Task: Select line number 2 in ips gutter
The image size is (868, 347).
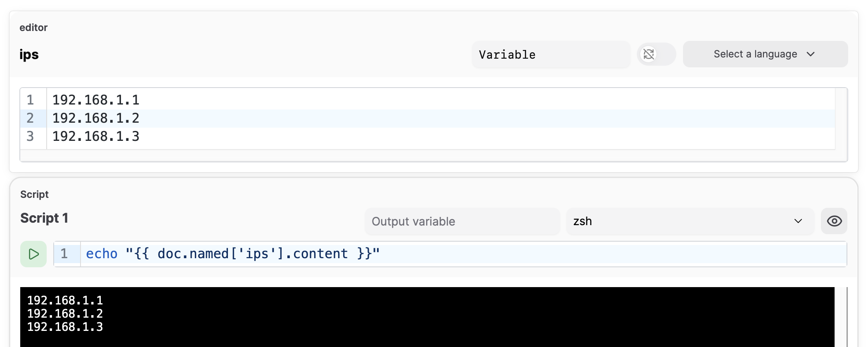Action: pos(30,118)
